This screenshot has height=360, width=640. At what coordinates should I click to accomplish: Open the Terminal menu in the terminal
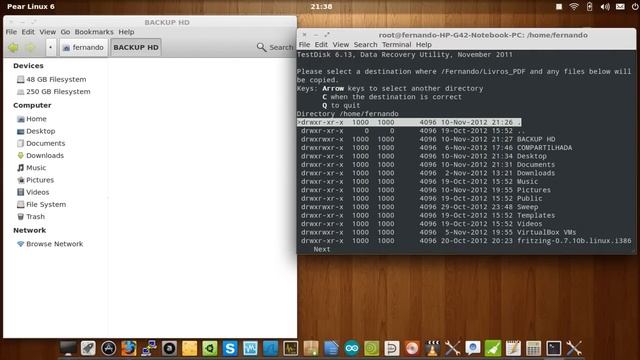(396, 44)
